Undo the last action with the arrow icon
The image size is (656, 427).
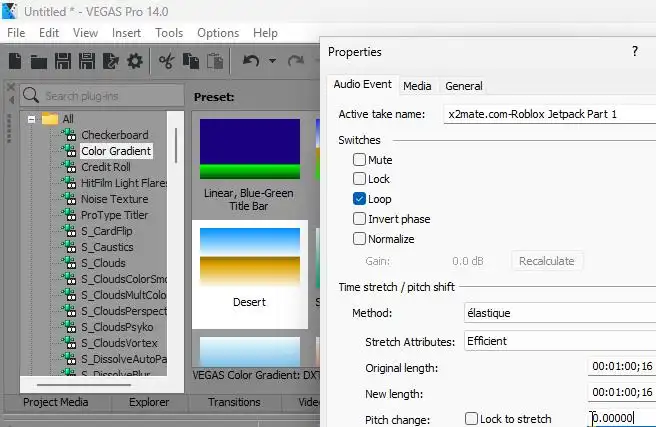click(251, 61)
